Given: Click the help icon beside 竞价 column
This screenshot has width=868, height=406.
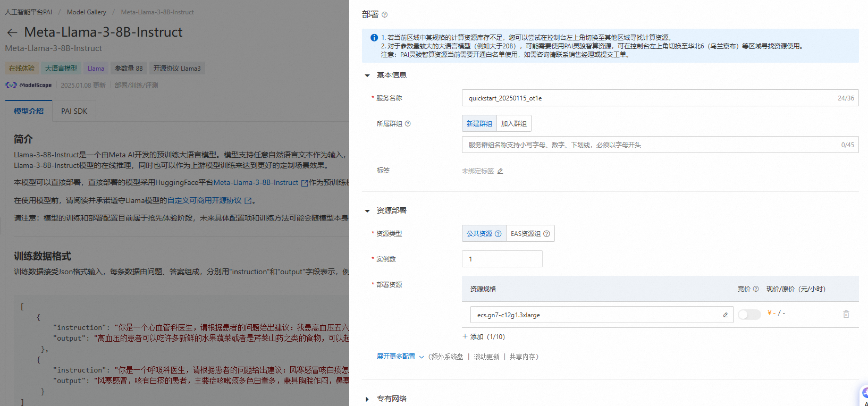Looking at the screenshot, I should point(756,289).
